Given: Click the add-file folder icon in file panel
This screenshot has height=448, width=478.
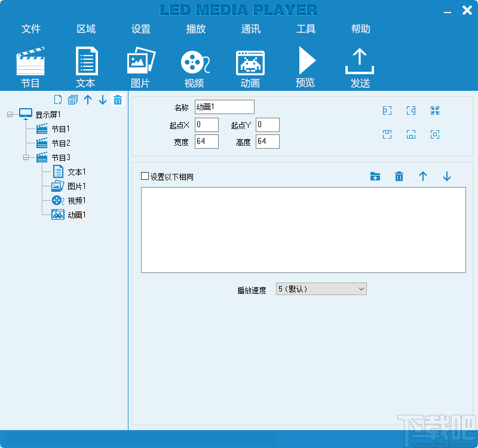Looking at the screenshot, I should [375, 177].
